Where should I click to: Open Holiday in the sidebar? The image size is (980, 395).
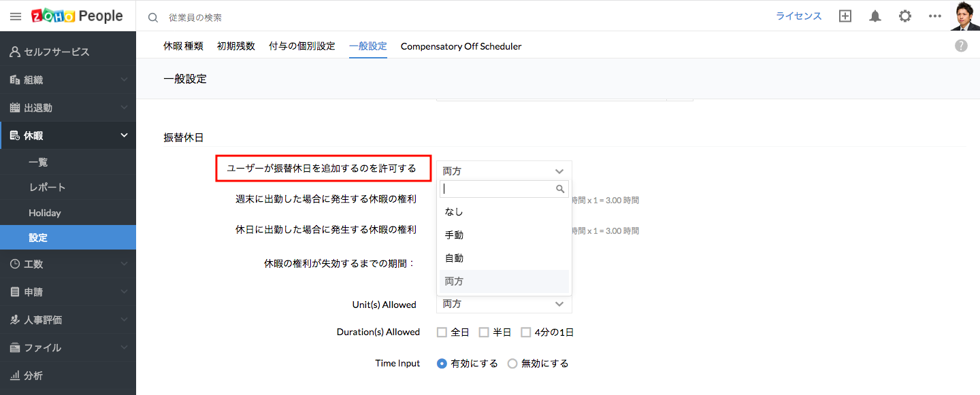[x=45, y=213]
